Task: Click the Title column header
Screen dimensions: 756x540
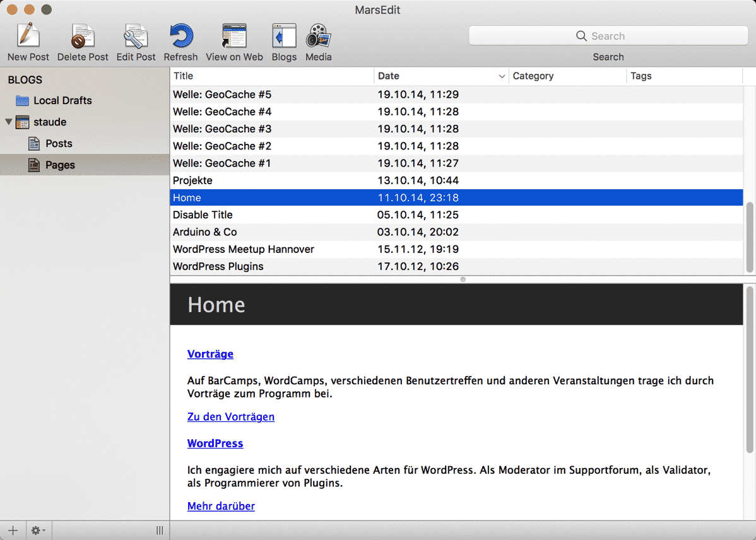Action: point(271,76)
